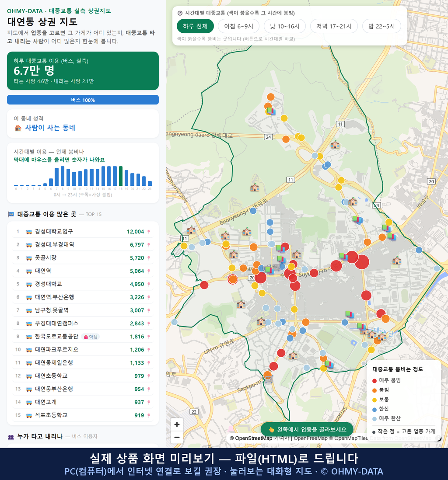Click the 대연역 list entry name

pyautogui.click(x=43, y=271)
